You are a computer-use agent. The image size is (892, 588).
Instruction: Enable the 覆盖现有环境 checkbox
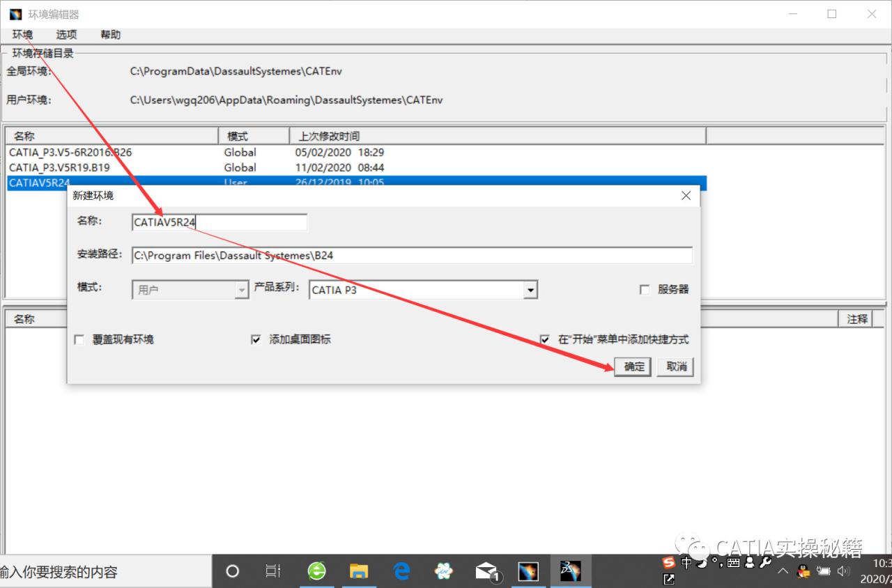click(79, 340)
